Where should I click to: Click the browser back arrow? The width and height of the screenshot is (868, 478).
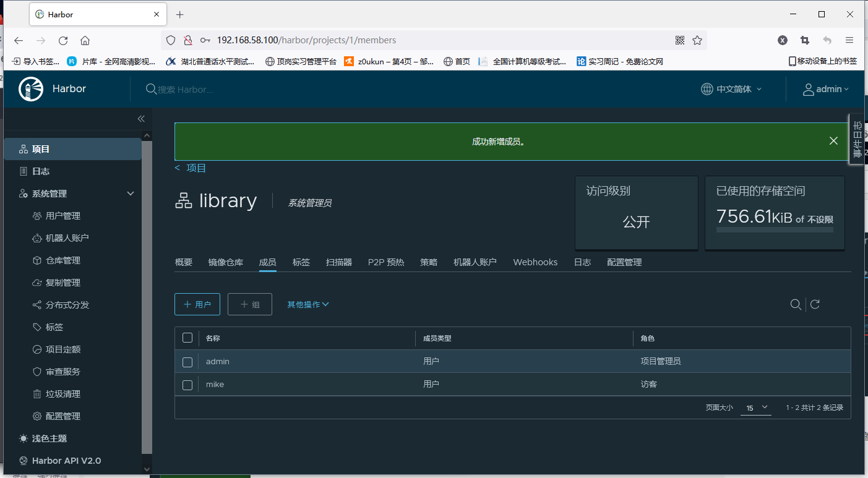click(19, 40)
